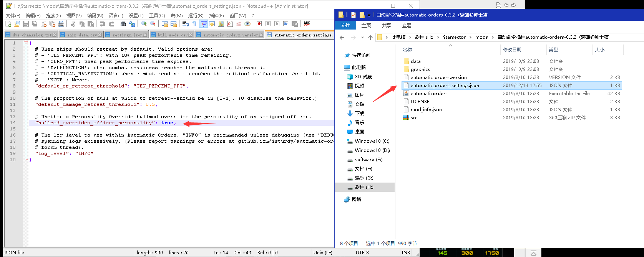The height and width of the screenshot is (257, 644).
Task: Start macro recording with the red dot
Action: click(x=259, y=24)
